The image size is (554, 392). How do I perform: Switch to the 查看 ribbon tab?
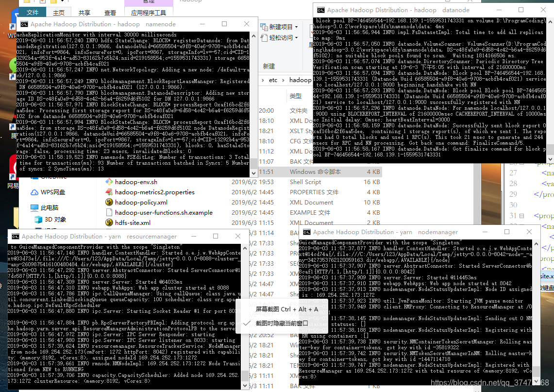tap(110, 13)
